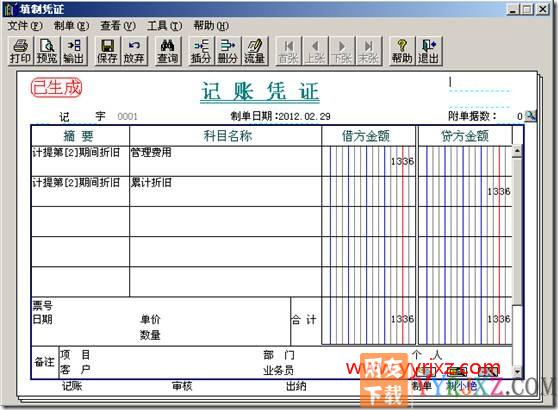Click the 打印 print toolbar icon
The image size is (558, 410).
pyautogui.click(x=20, y=51)
